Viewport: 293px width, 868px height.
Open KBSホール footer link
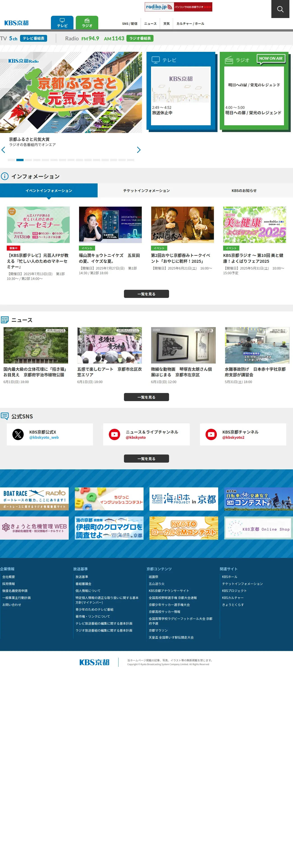click(x=230, y=577)
